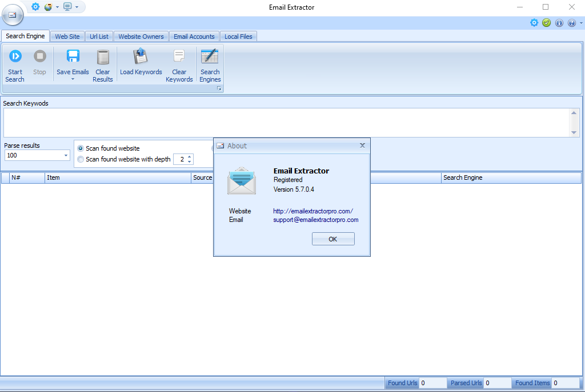The height and width of the screenshot is (392, 585).
Task: Minimize the Email Extractor window
Action: (x=520, y=7)
